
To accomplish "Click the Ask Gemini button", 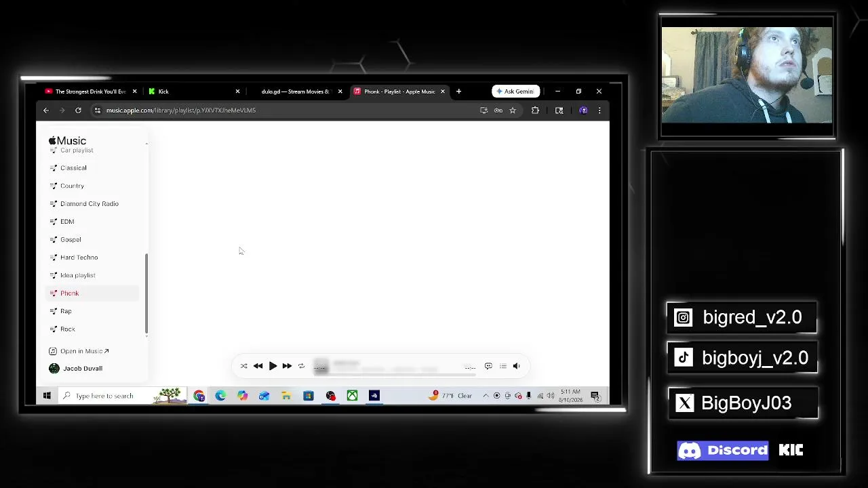I will [515, 91].
